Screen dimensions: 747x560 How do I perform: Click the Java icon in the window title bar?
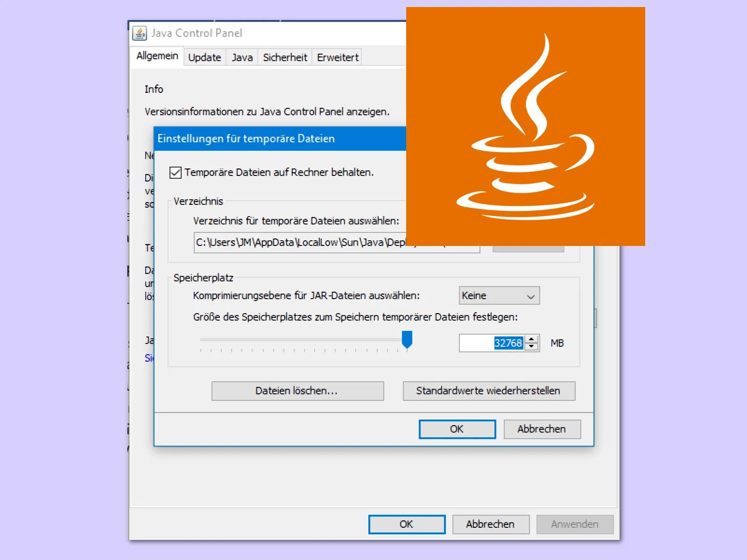pos(140,33)
